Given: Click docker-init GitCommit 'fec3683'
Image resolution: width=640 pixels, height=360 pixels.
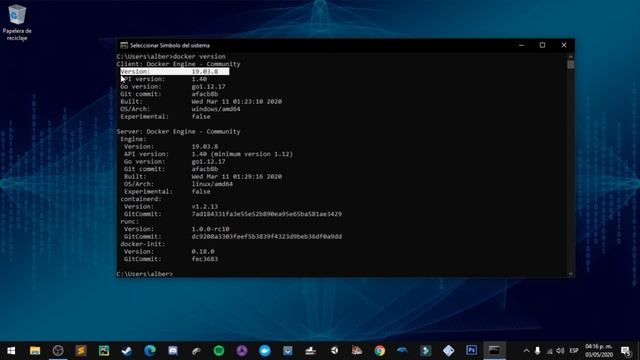Looking at the screenshot, I should tap(205, 259).
